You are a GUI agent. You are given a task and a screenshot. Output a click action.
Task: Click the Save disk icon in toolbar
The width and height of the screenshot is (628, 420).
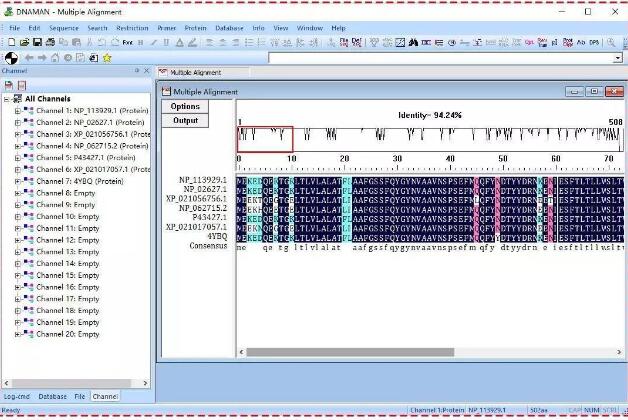pos(37,43)
